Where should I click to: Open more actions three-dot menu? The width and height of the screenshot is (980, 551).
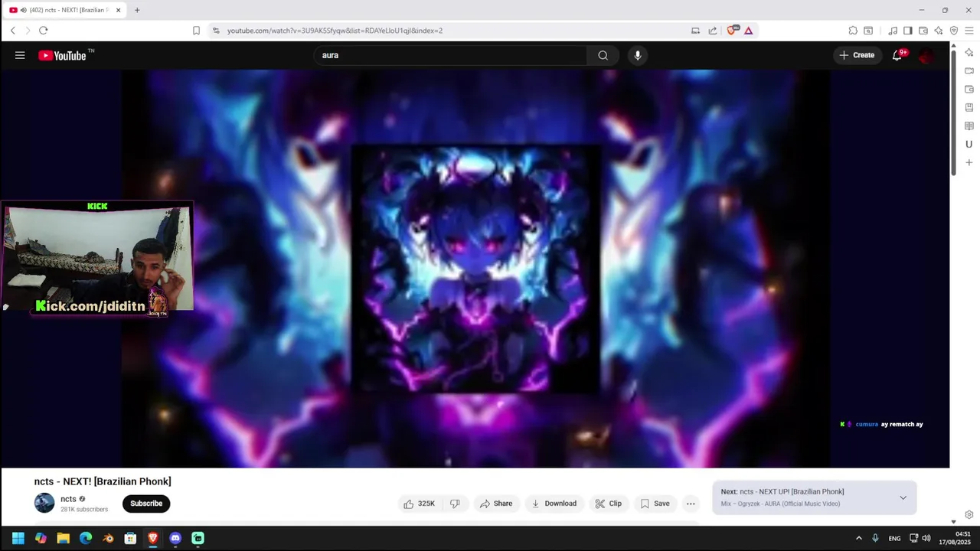coord(691,504)
